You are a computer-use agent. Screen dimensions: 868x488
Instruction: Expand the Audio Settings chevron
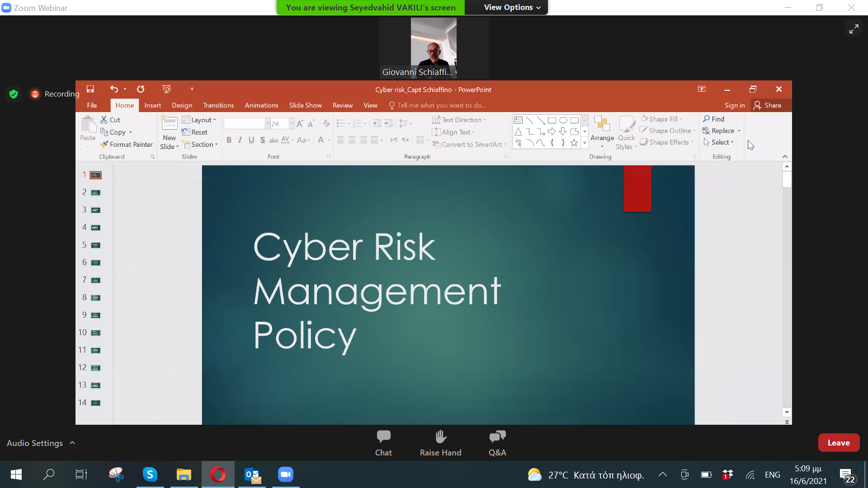tap(72, 443)
